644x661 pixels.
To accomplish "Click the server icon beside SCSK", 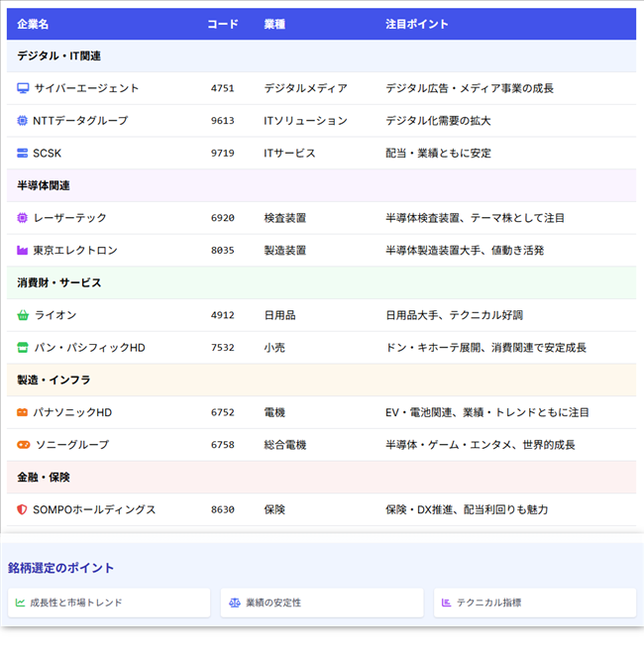I will coord(23,153).
